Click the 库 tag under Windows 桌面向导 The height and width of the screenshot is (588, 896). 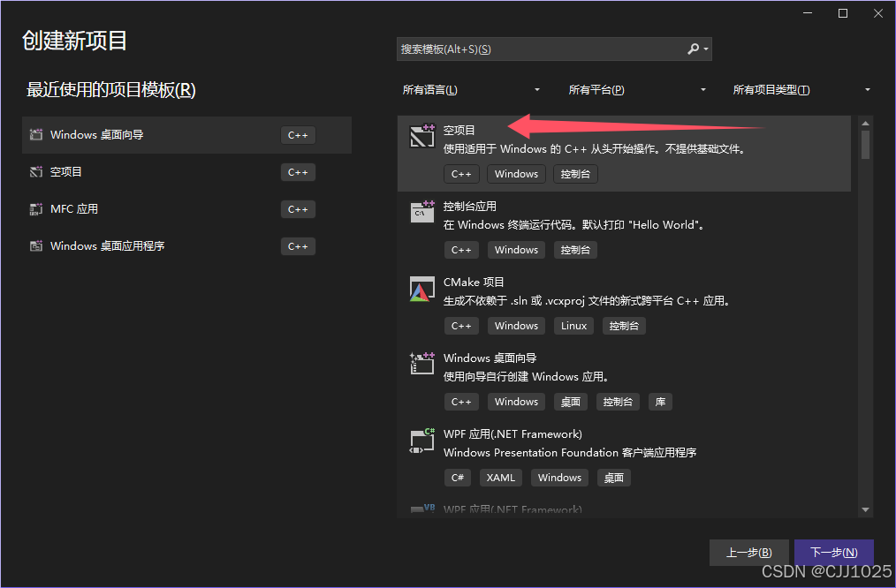pyautogui.click(x=660, y=402)
